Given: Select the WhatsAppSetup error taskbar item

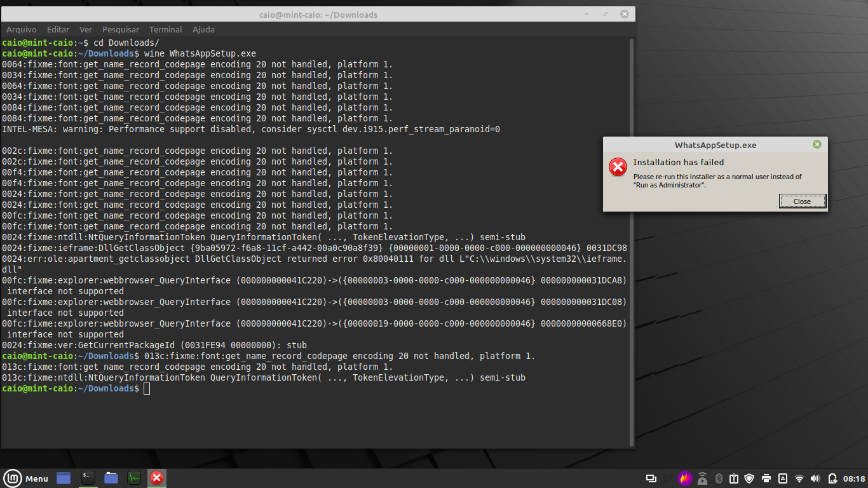Looking at the screenshot, I should click(x=156, y=478).
